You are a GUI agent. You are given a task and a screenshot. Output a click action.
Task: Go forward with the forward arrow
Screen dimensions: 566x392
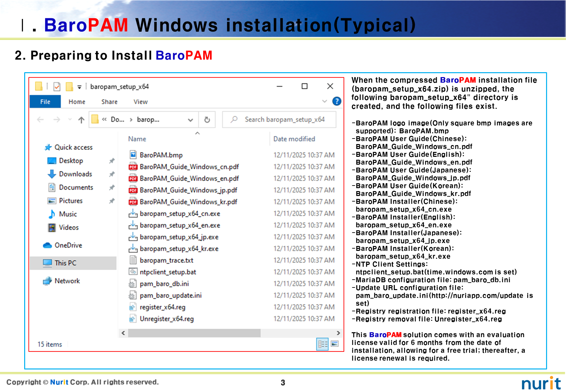[57, 120]
